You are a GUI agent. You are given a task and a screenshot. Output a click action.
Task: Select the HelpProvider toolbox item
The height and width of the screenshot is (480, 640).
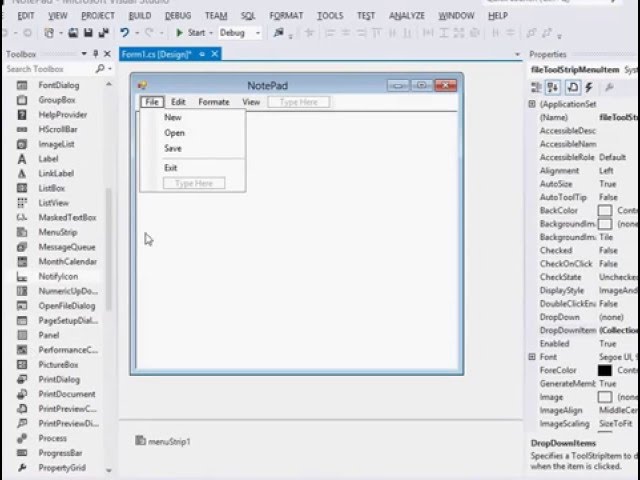(53, 114)
